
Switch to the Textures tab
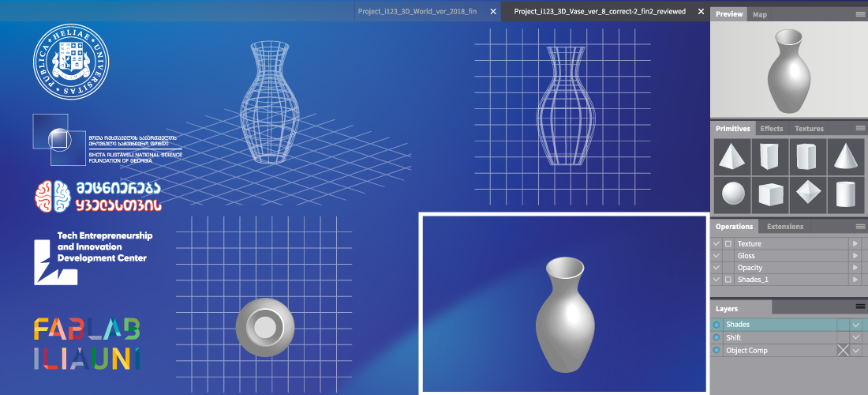pyautogui.click(x=809, y=129)
